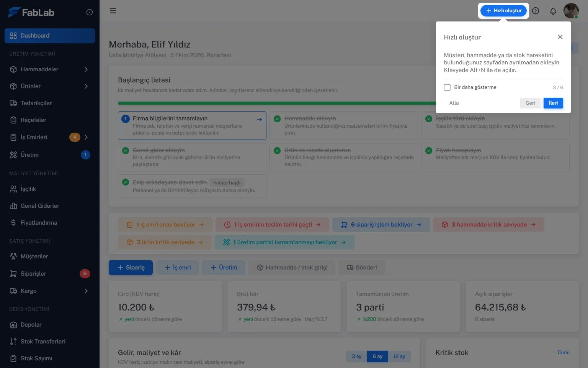Open Dashboard in the sidebar
588x368 pixels.
click(50, 36)
